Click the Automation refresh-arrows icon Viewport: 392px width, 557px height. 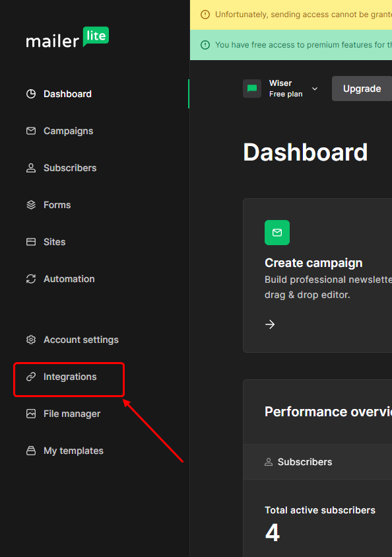[31, 279]
